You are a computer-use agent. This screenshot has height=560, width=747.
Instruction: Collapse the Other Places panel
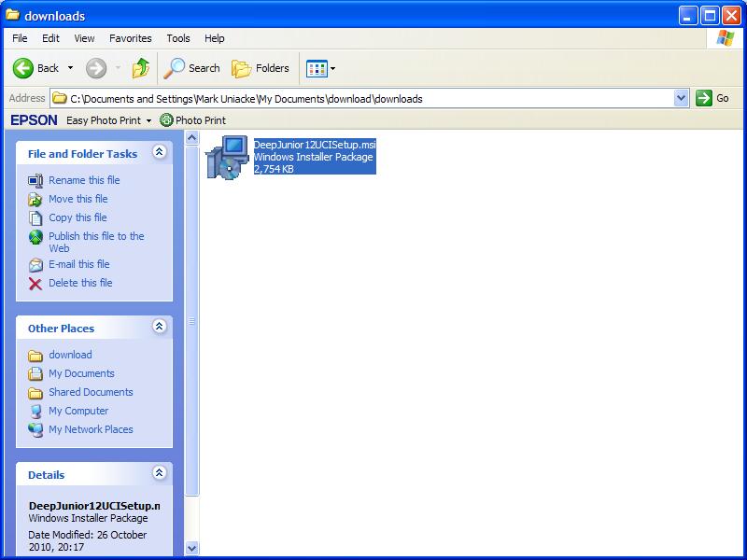(x=159, y=327)
